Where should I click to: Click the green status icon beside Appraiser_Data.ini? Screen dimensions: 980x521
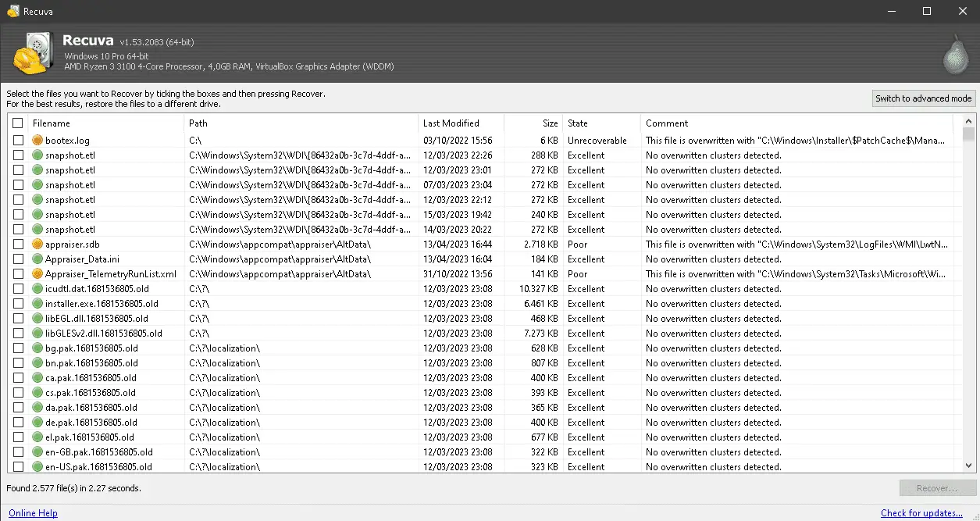coord(37,259)
